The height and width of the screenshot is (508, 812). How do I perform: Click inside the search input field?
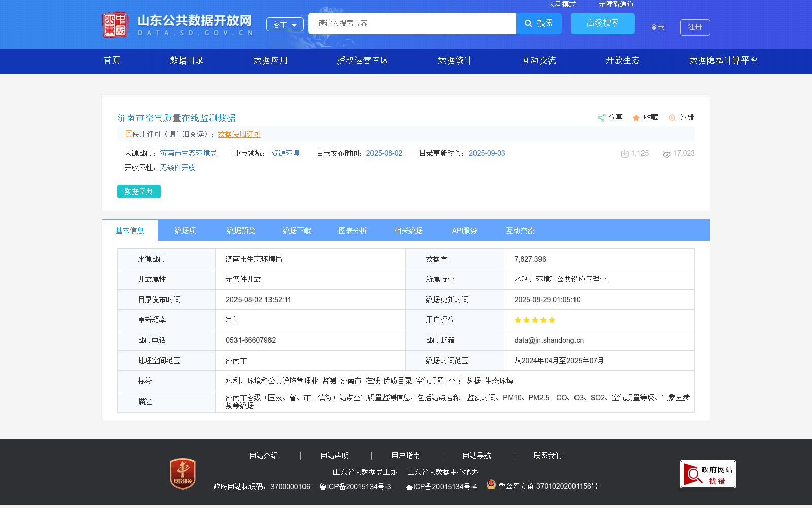click(411, 23)
